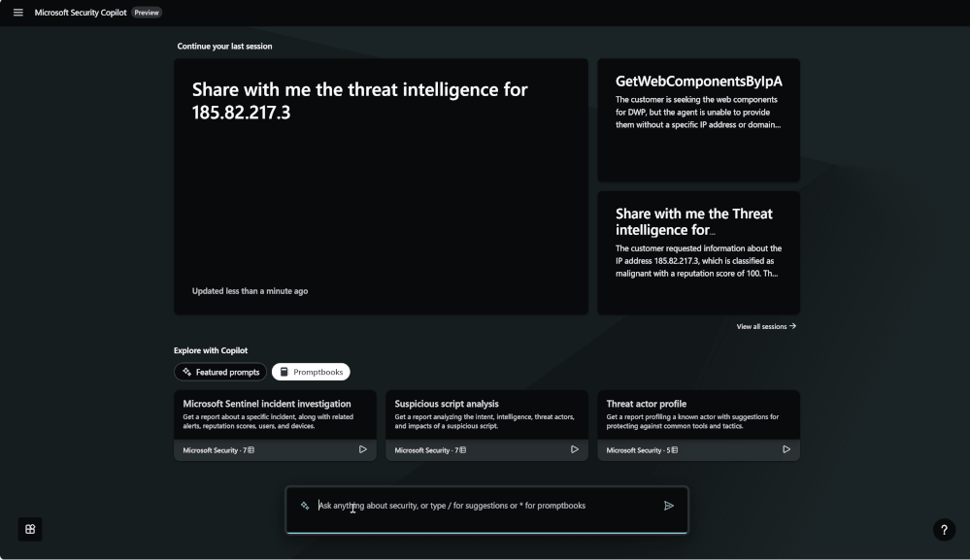This screenshot has height=560, width=970.
Task: Open the Suspicious script analysis promptbook
Action: pyautogui.click(x=486, y=425)
